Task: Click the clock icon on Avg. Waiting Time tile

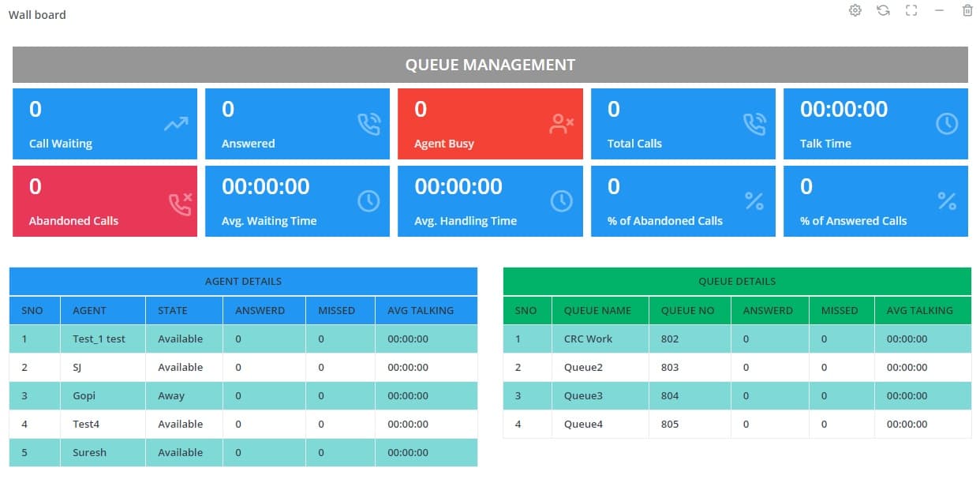Action: [368, 200]
